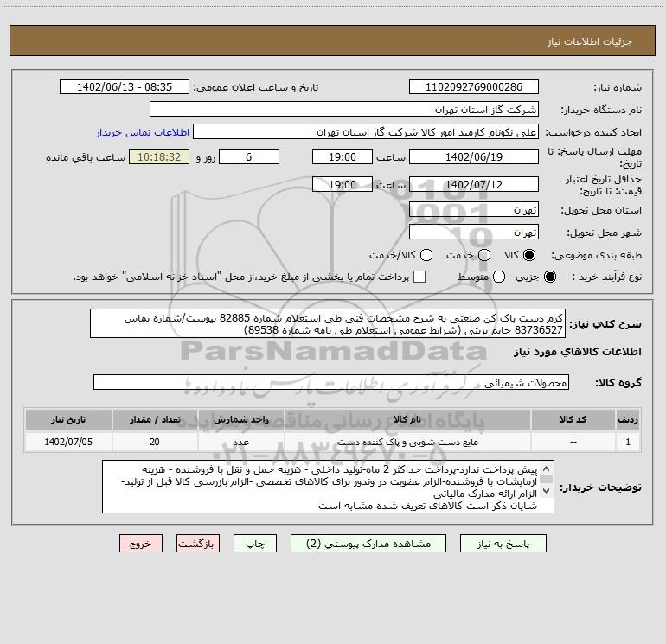Check the اسناد خزانه اسلامی payment checkbox
666x644 pixels.
(419, 277)
